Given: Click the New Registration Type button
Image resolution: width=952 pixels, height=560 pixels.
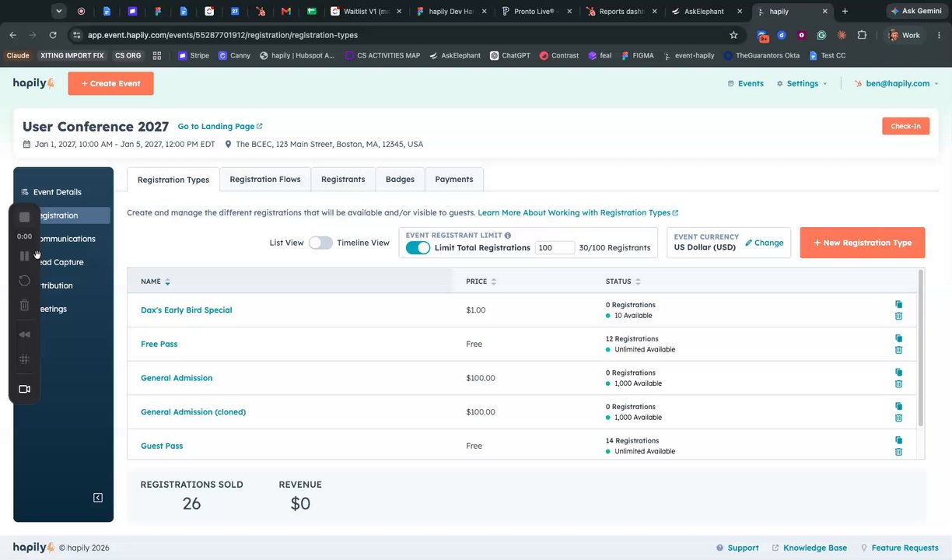Looking at the screenshot, I should point(862,243).
